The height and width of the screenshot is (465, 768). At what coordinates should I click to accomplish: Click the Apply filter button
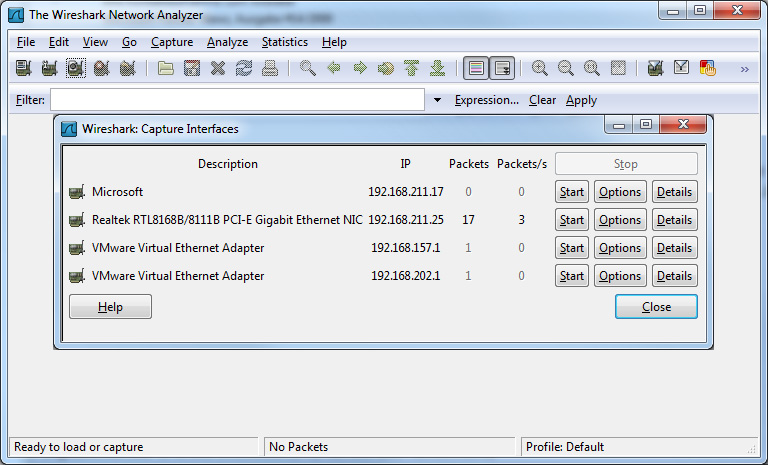point(581,100)
